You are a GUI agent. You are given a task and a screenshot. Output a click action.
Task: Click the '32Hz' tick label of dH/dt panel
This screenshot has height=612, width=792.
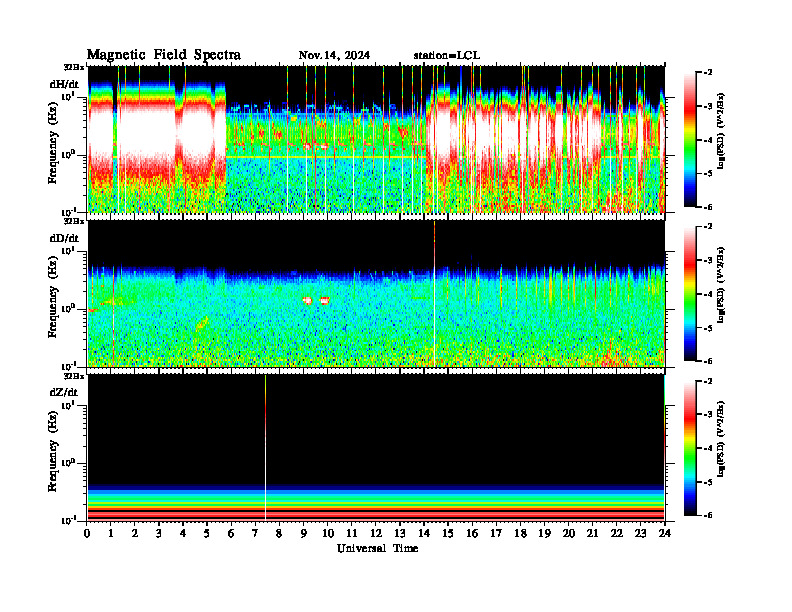74,67
